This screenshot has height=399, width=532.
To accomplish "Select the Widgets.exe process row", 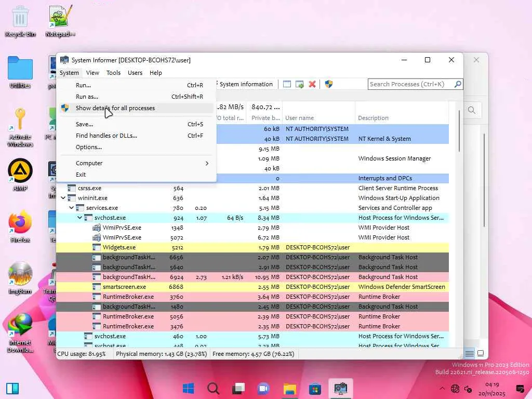I will point(252,247).
